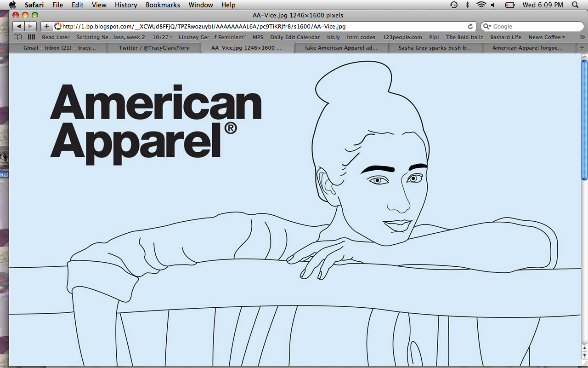Screen dimensions: 588x368
Task: Open a new tab with plus button
Action: [x=582, y=47]
